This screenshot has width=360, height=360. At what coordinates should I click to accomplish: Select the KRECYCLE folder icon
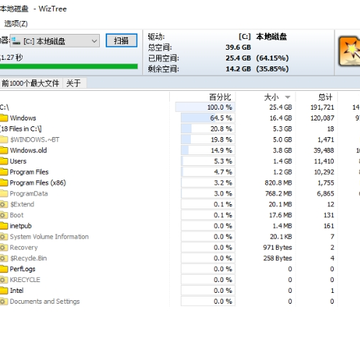click(3, 280)
